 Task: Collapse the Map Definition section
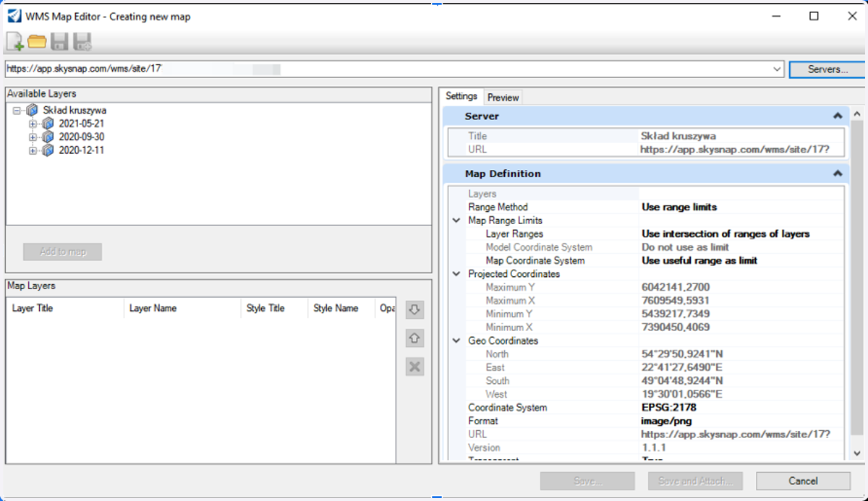point(837,174)
